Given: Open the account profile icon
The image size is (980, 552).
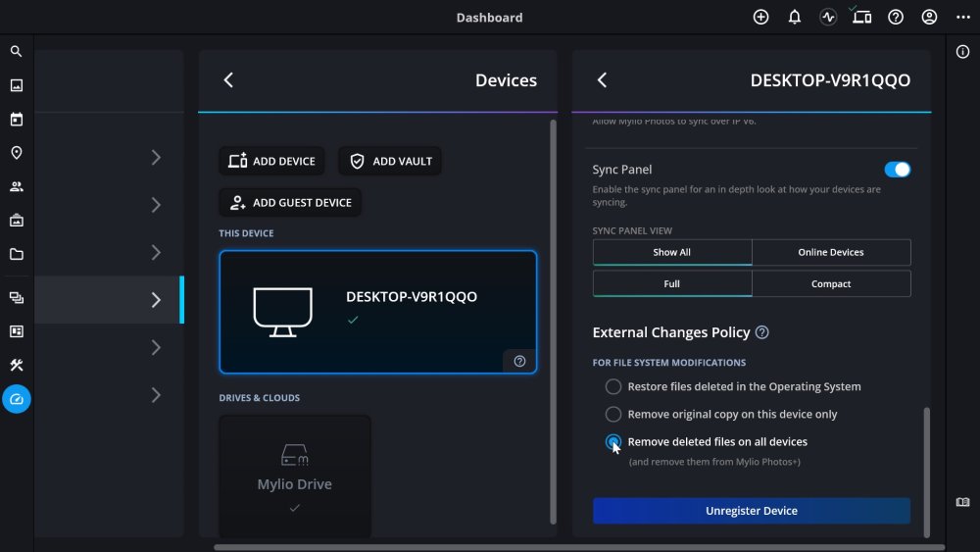Looking at the screenshot, I should click(x=929, y=17).
